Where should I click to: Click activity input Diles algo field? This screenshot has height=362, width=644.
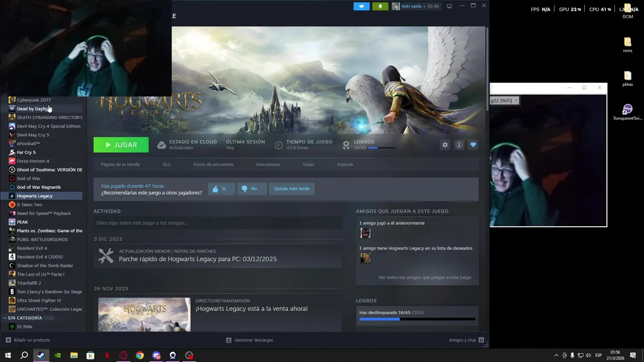tap(217, 223)
